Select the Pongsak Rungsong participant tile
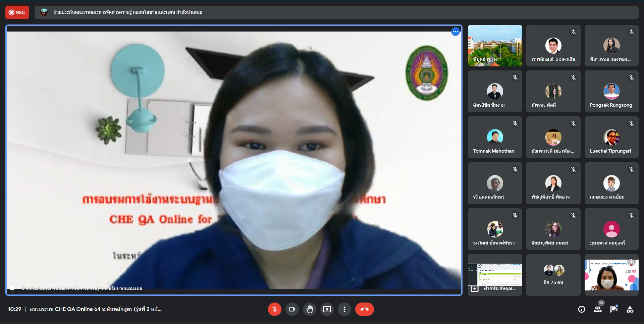This screenshot has height=324, width=644. point(611,92)
